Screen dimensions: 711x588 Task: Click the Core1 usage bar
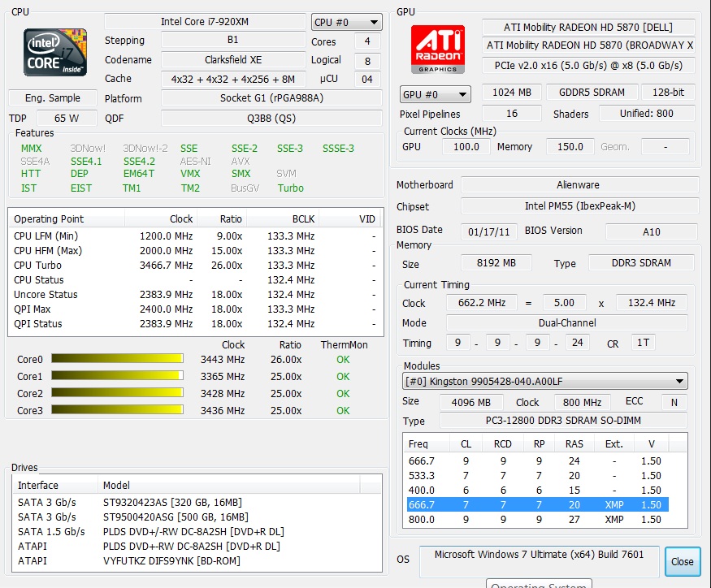[x=118, y=375]
